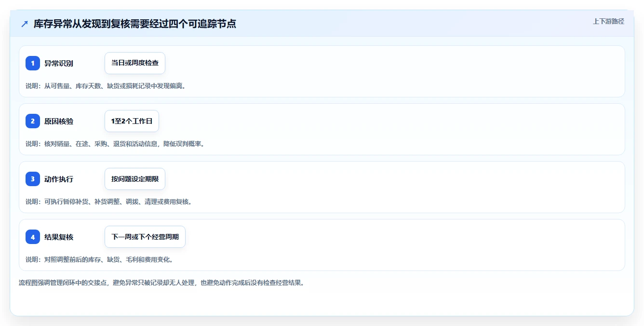Click the 上下游路径 label in header
644x326 pixels.
click(x=608, y=21)
